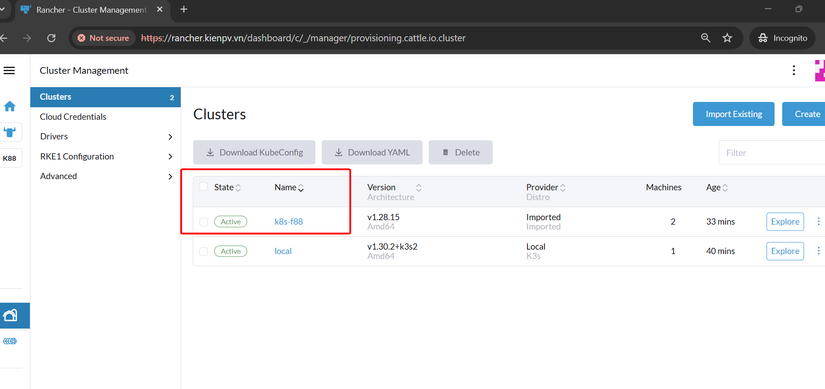Open the K88 cluster shortcut
Viewport: 825px width, 389px height.
10,158
